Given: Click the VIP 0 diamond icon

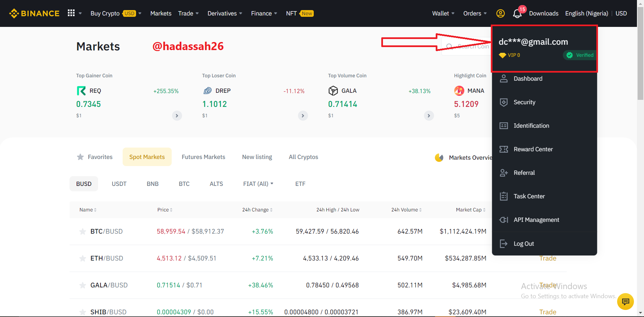Looking at the screenshot, I should click(x=502, y=55).
